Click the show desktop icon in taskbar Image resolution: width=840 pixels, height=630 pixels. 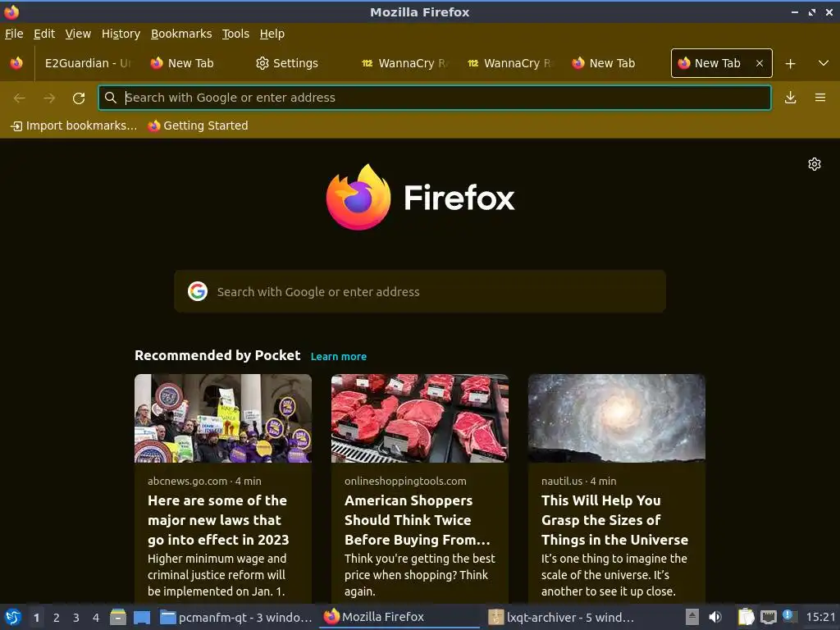click(x=141, y=617)
